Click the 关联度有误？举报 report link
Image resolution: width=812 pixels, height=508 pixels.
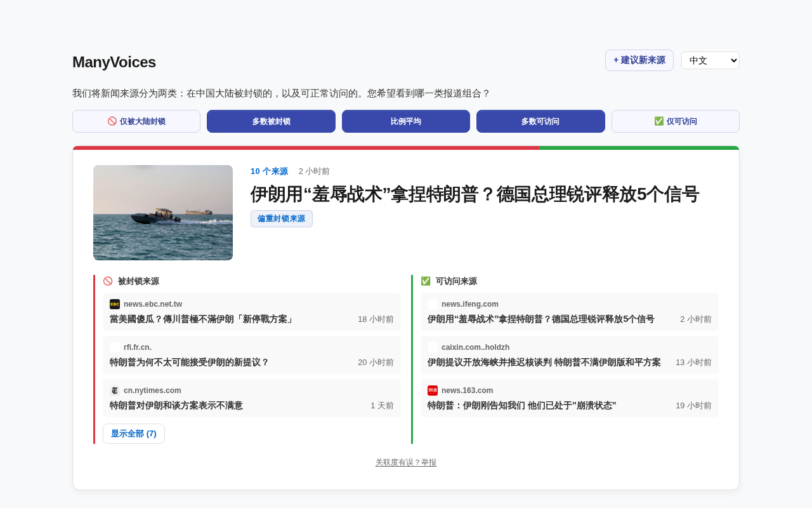(x=406, y=462)
